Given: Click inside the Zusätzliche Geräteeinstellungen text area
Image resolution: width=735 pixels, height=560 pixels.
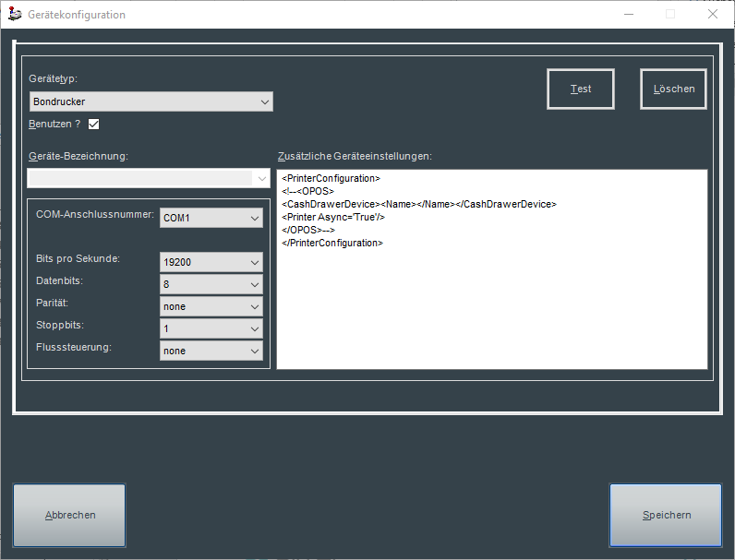Looking at the screenshot, I should tap(491, 304).
